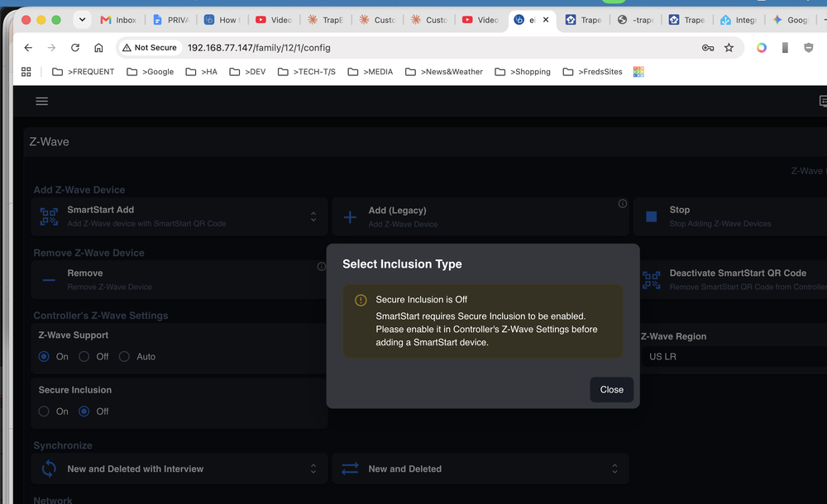Close the Select Inclusion Type dialog
Viewport: 827px width, 504px height.
point(612,390)
